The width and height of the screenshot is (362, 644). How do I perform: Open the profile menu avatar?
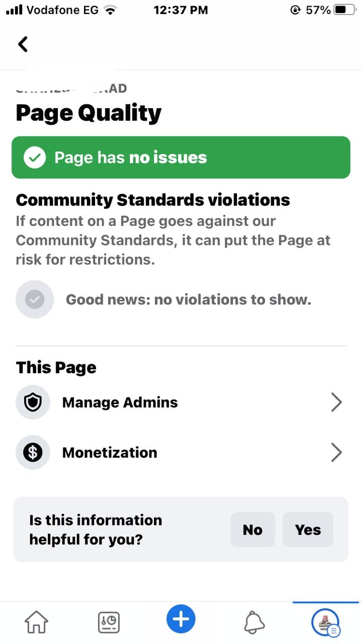pos(326,623)
